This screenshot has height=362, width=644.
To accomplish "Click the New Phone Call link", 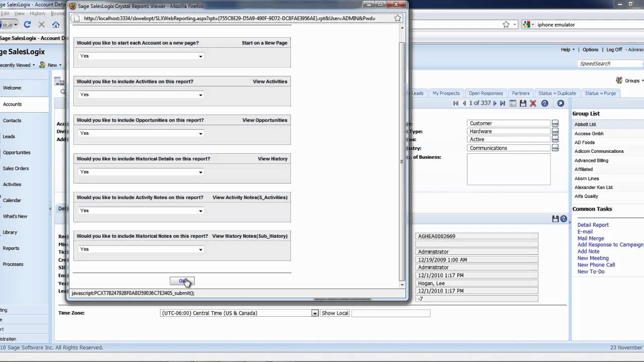I will (596, 265).
